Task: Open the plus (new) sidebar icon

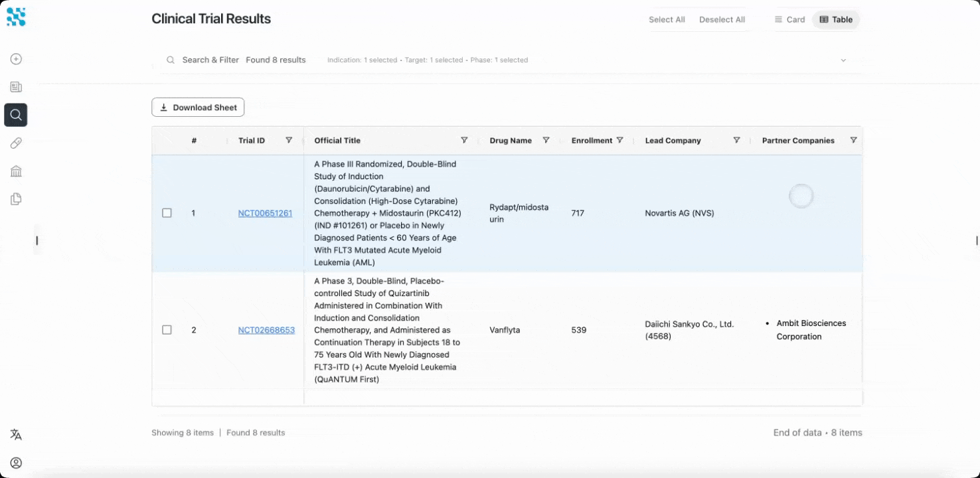Action: pyautogui.click(x=16, y=59)
